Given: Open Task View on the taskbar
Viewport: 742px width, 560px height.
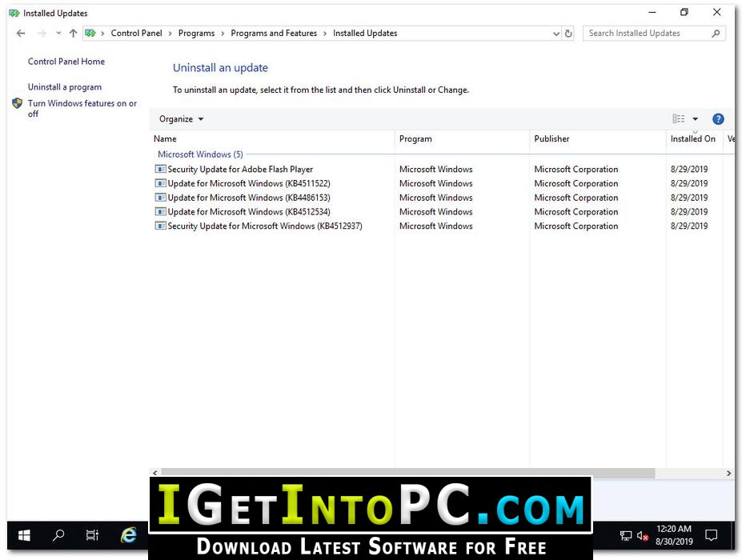Looking at the screenshot, I should 92,535.
